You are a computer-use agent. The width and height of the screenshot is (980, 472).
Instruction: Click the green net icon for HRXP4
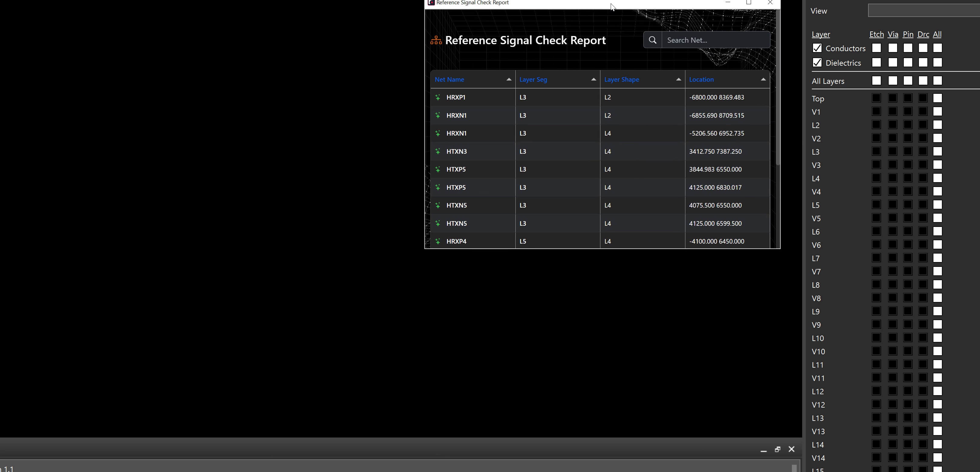tap(438, 241)
